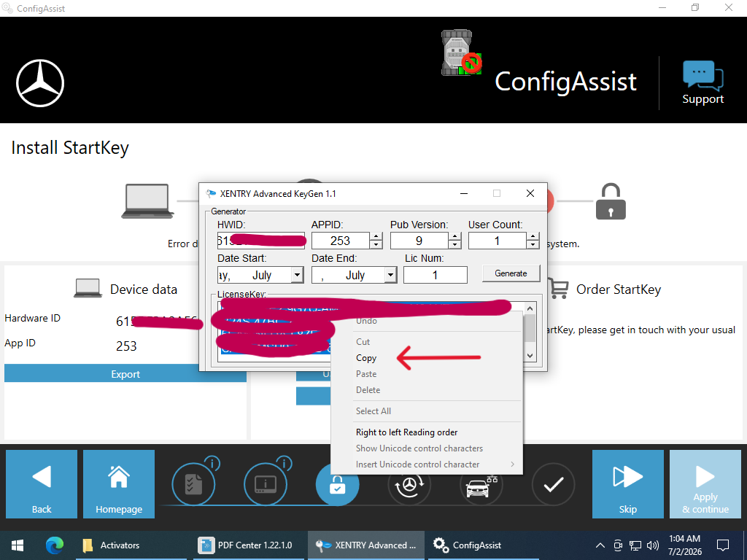
Task: Launch Microsoft Edge from the taskbar
Action: point(54,545)
